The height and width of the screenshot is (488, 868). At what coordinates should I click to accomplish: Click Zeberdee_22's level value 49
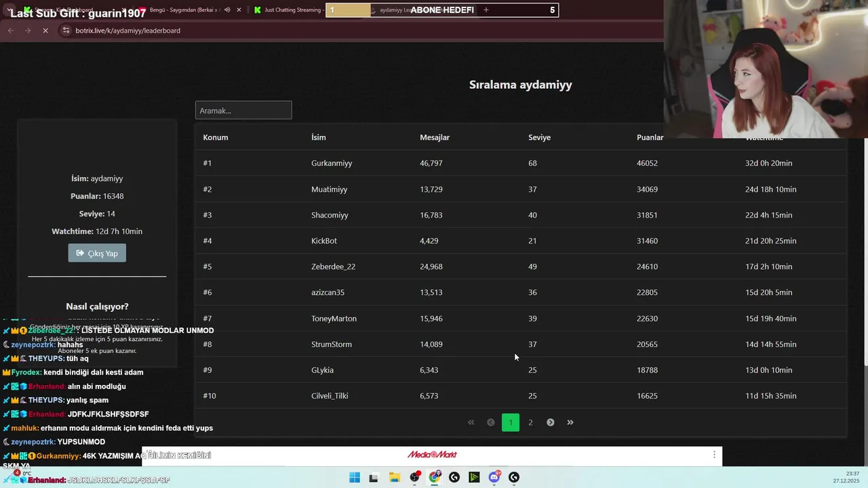(x=532, y=266)
